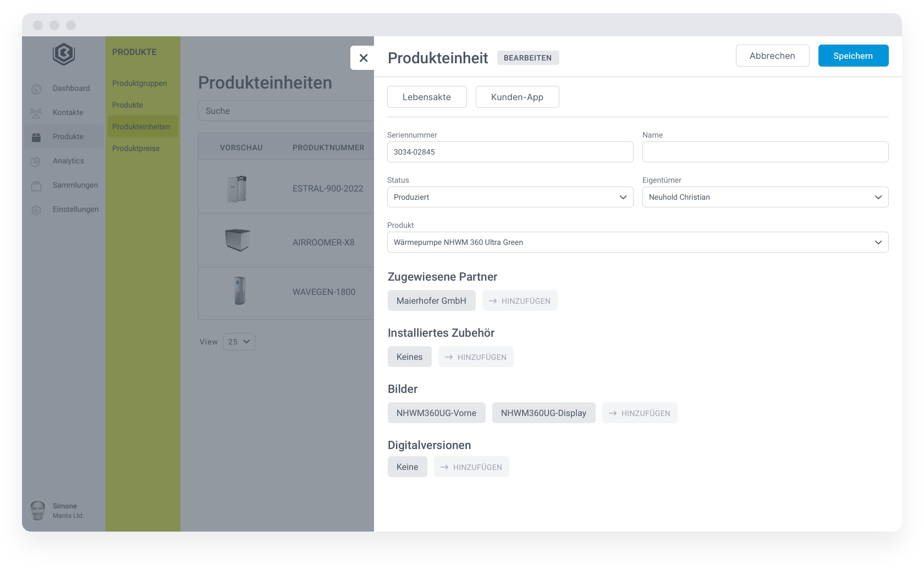The height and width of the screenshot is (569, 924).
Task: Select the Analytics sidebar icon
Action: click(36, 161)
